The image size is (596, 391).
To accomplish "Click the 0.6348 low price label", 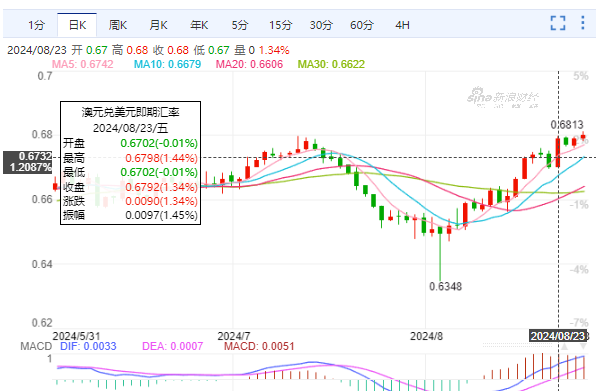I will (x=445, y=286).
